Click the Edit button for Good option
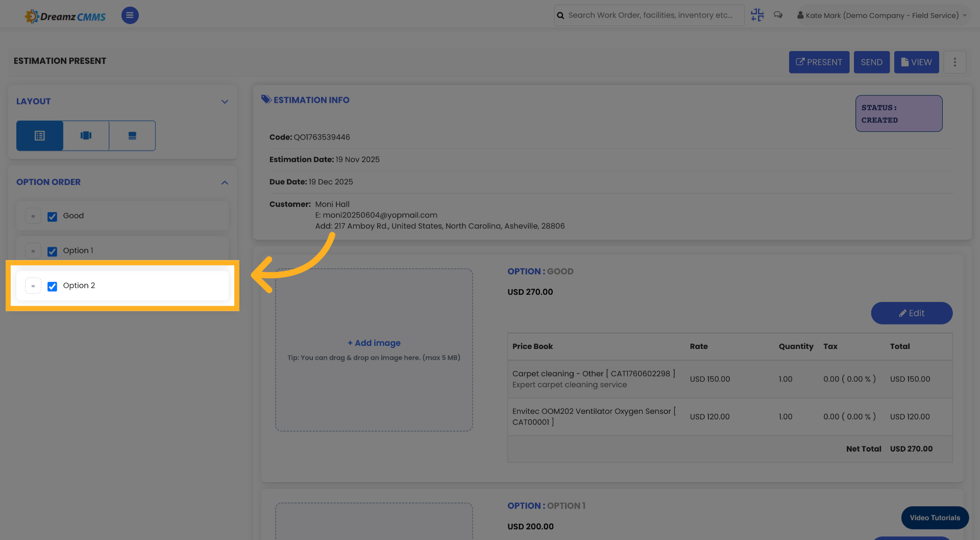The height and width of the screenshot is (540, 980). pyautogui.click(x=911, y=313)
